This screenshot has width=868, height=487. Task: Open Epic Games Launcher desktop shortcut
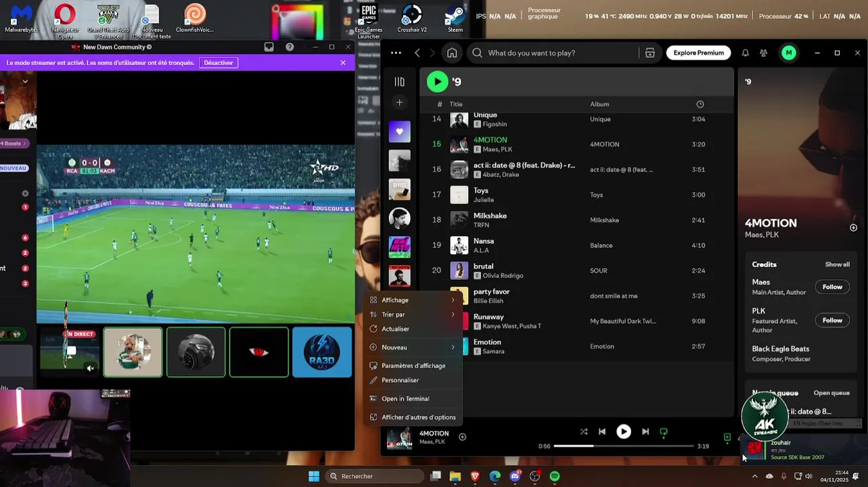pyautogui.click(x=369, y=20)
